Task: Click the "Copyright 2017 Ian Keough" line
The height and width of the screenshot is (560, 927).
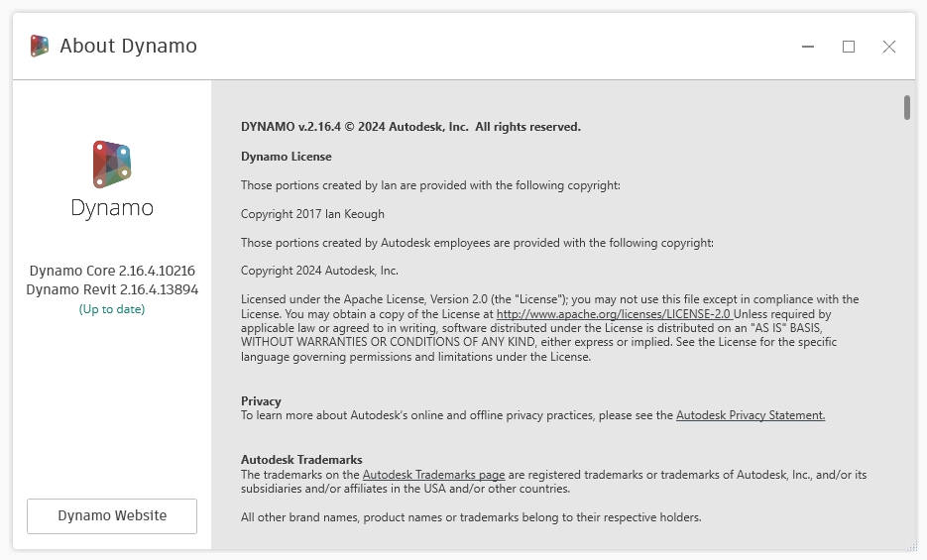Action: pos(312,214)
